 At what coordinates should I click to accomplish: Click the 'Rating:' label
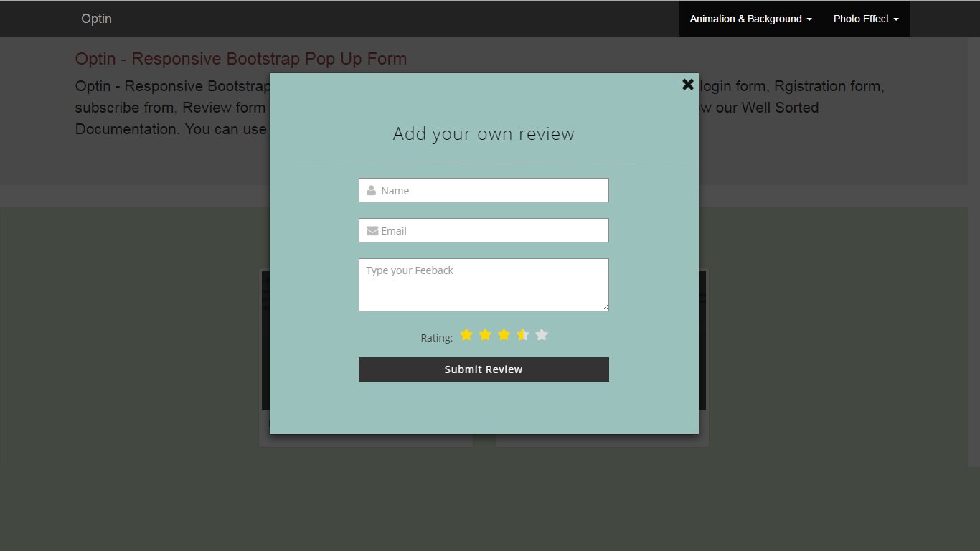coord(437,338)
